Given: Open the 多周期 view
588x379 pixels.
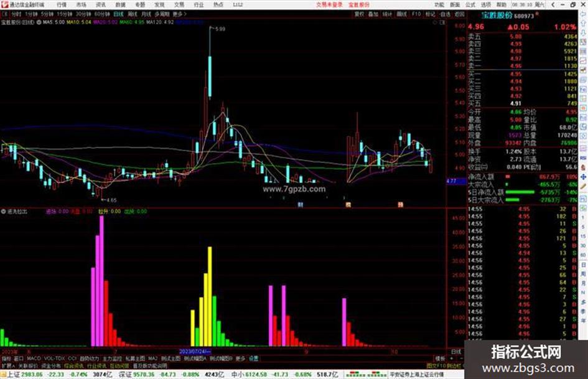Looking at the screenshot, I should [162, 14].
